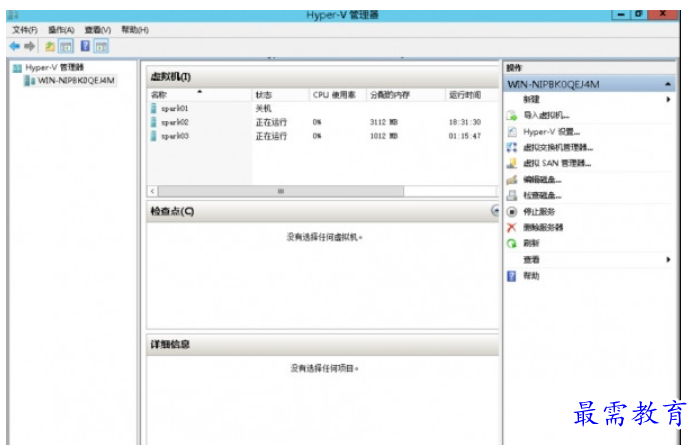
Task: Click the 停止服务 stop icon
Action: 512,212
